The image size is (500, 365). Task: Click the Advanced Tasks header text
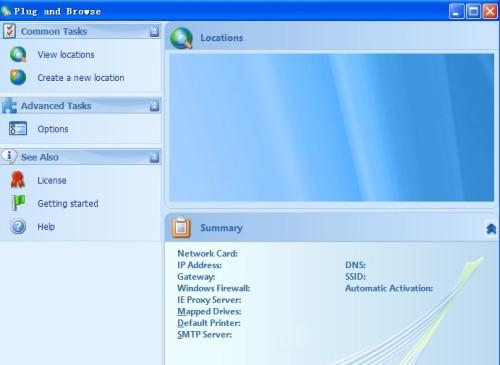(x=56, y=106)
